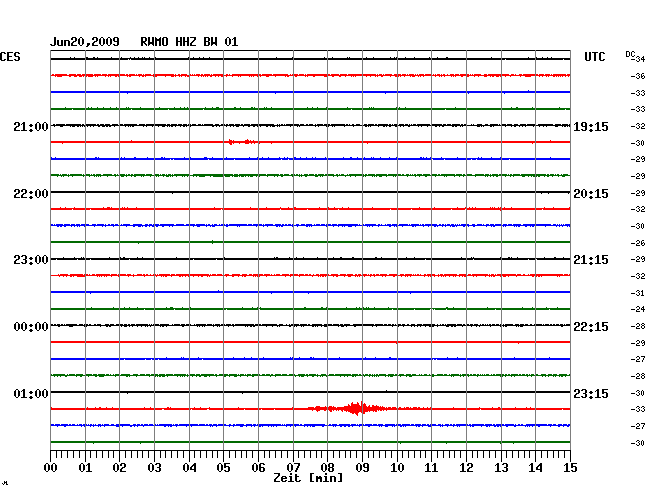Click the 20:15 UTC time label

click(591, 194)
